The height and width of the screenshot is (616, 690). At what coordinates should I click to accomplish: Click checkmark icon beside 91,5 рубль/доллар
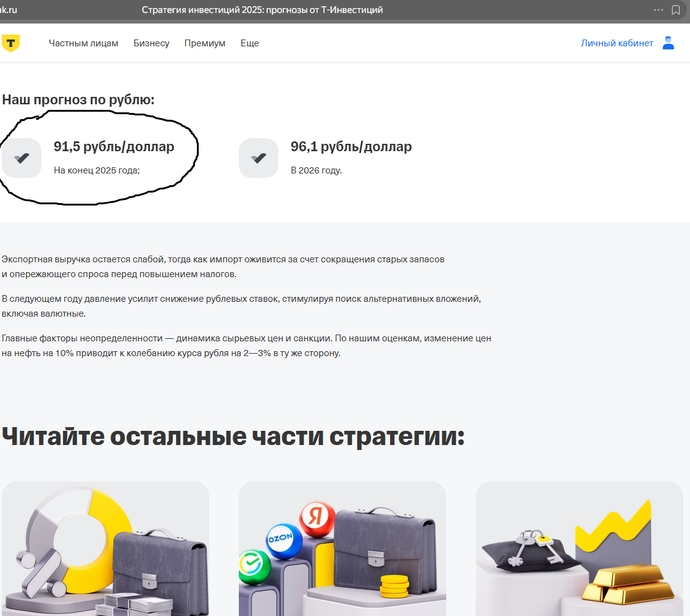click(22, 158)
